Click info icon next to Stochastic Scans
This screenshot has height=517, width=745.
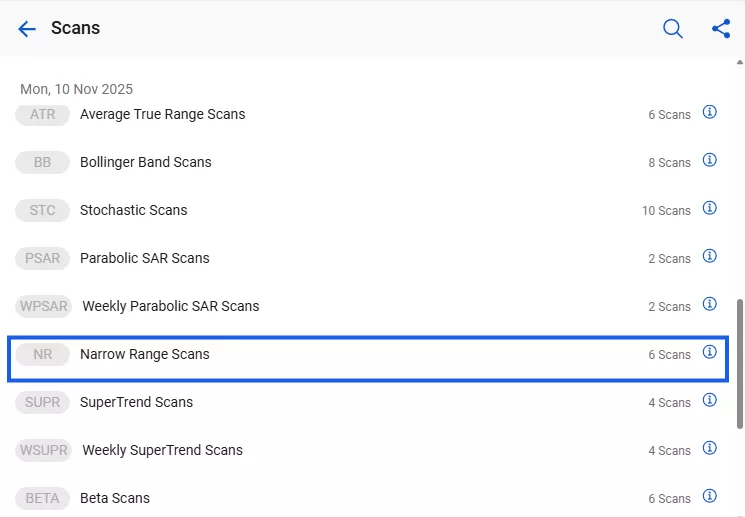[x=710, y=208]
